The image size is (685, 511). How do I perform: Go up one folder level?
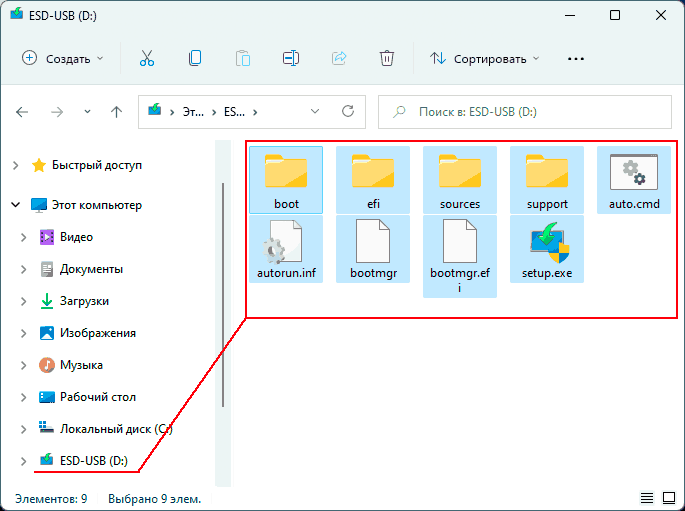click(116, 112)
